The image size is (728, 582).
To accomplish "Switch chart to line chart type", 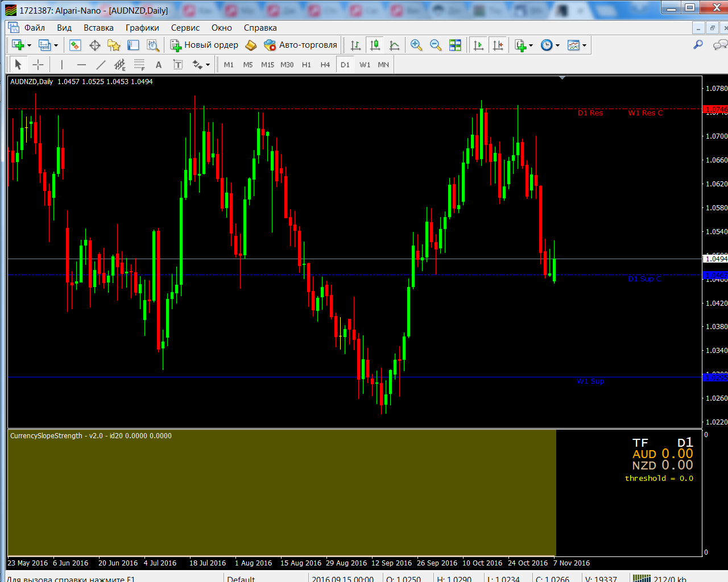I will coord(394,45).
